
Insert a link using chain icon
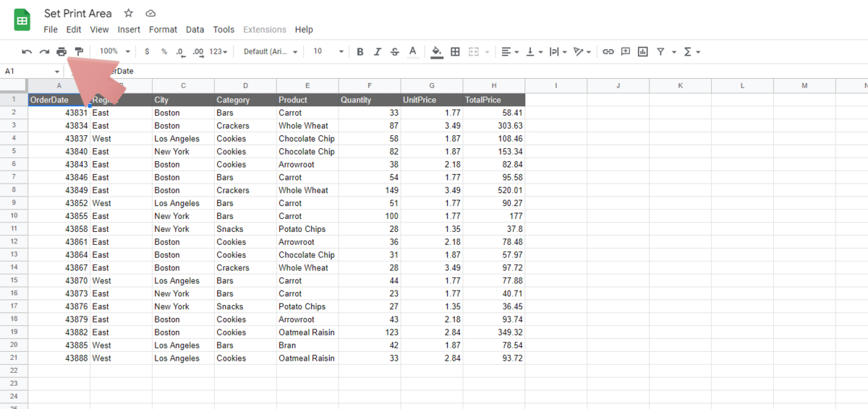608,52
